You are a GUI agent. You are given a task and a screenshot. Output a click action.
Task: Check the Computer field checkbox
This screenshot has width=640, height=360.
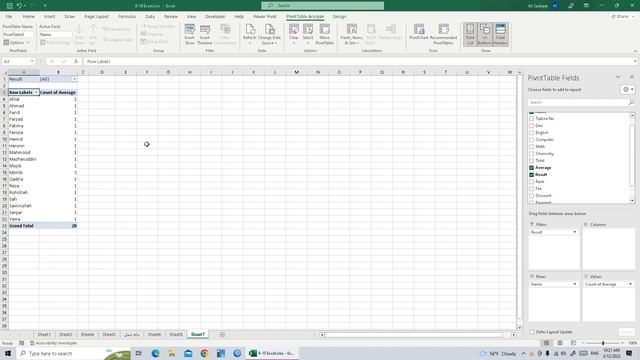pos(531,140)
